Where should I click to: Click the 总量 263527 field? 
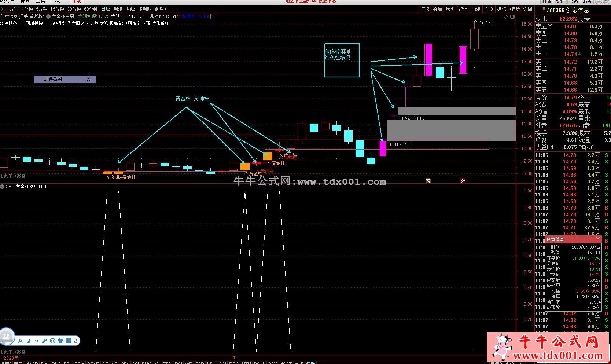coord(556,118)
